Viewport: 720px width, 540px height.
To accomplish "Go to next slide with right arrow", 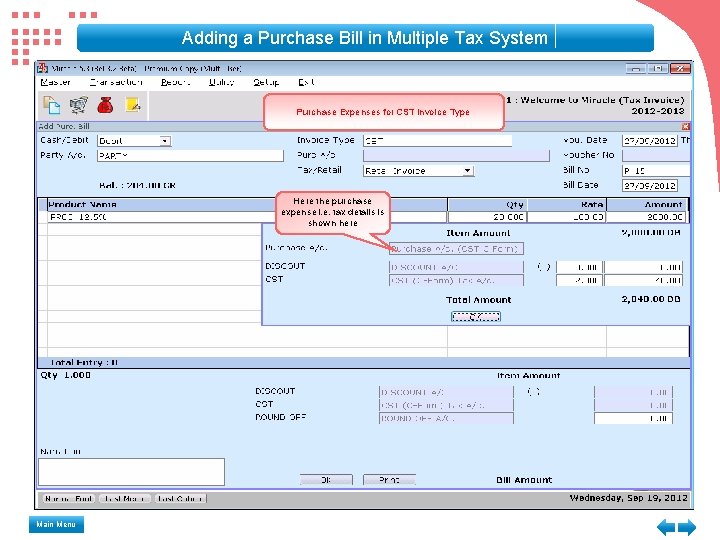I will point(687,527).
